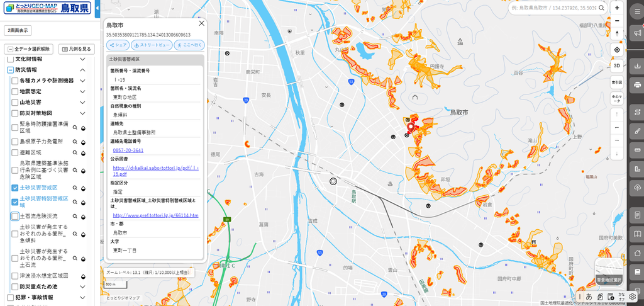Viewport: 644px width, 306px height.
Task: Click the 2画面表示 button
Action: point(18,31)
